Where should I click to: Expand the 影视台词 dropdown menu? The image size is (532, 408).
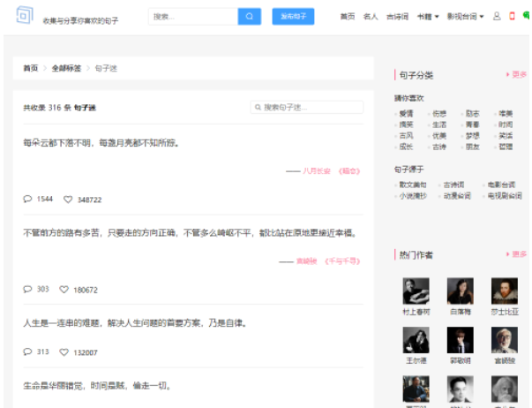465,17
